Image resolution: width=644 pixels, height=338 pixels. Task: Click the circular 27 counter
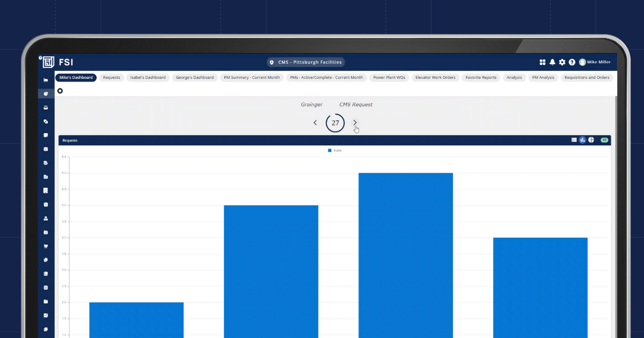335,123
